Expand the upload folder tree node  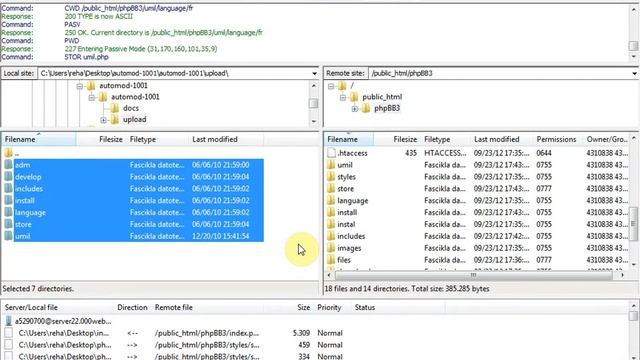pos(103,120)
